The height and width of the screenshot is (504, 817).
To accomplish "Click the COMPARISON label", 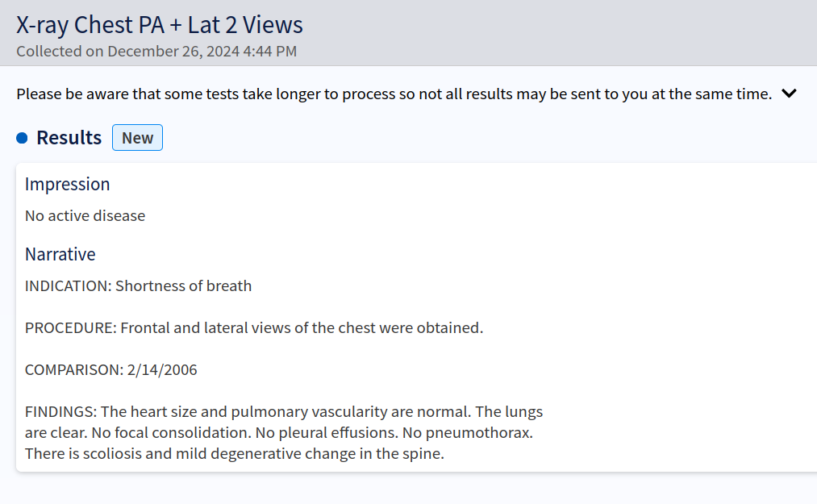I will [x=73, y=369].
